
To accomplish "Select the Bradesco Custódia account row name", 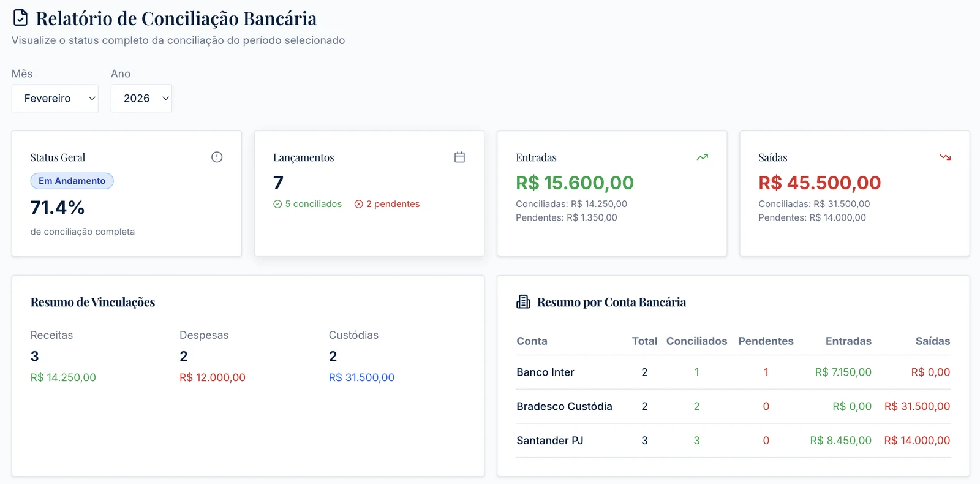I will point(564,406).
